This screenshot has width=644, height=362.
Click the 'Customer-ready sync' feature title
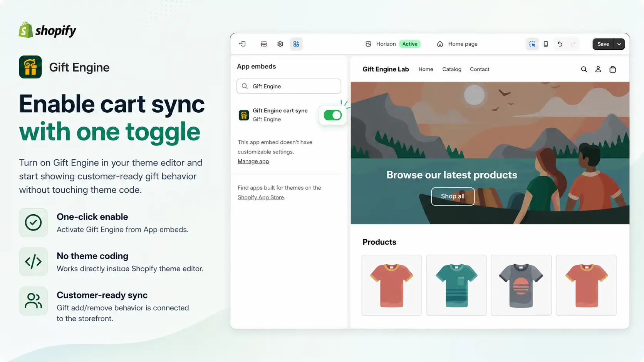pos(102,295)
